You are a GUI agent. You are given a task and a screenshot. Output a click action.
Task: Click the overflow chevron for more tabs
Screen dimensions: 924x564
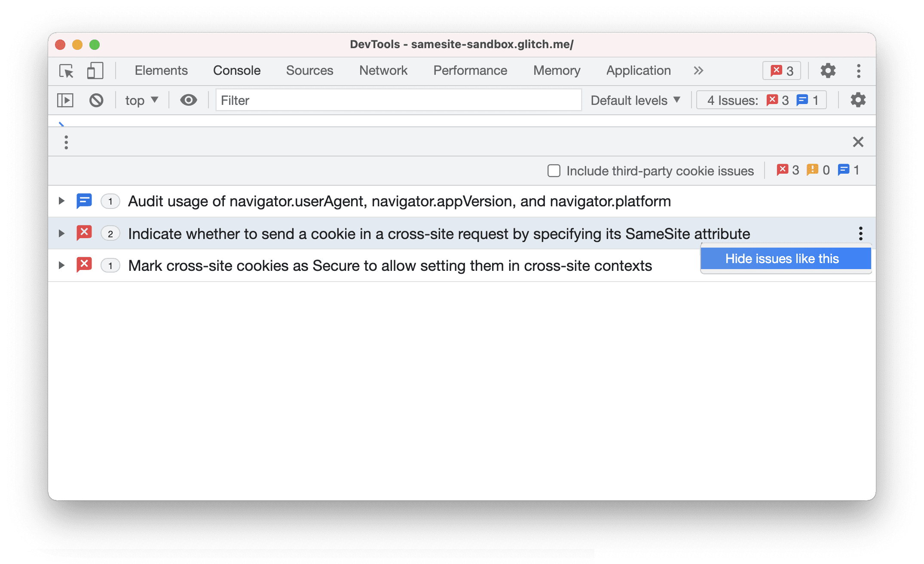pyautogui.click(x=698, y=70)
